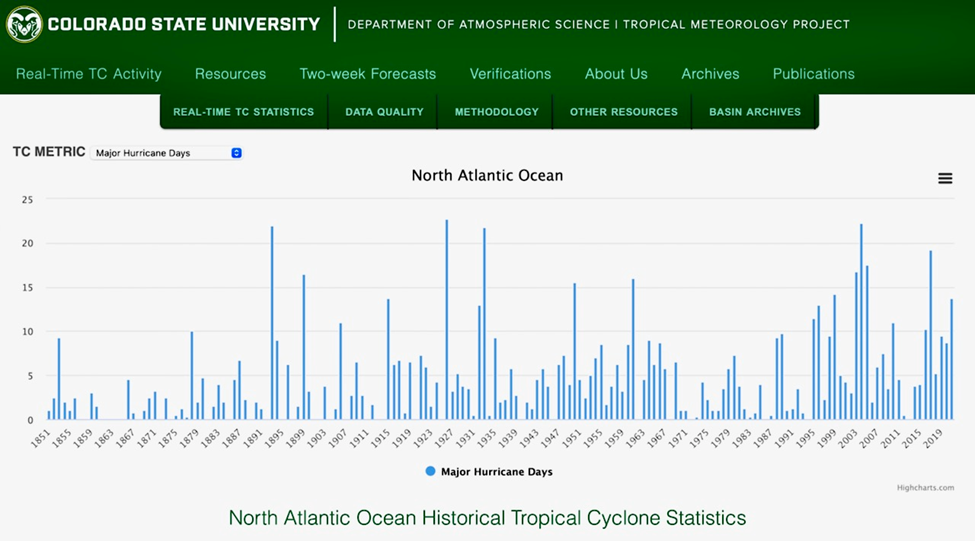Open the Archives menu
975x541 pixels.
pos(710,74)
